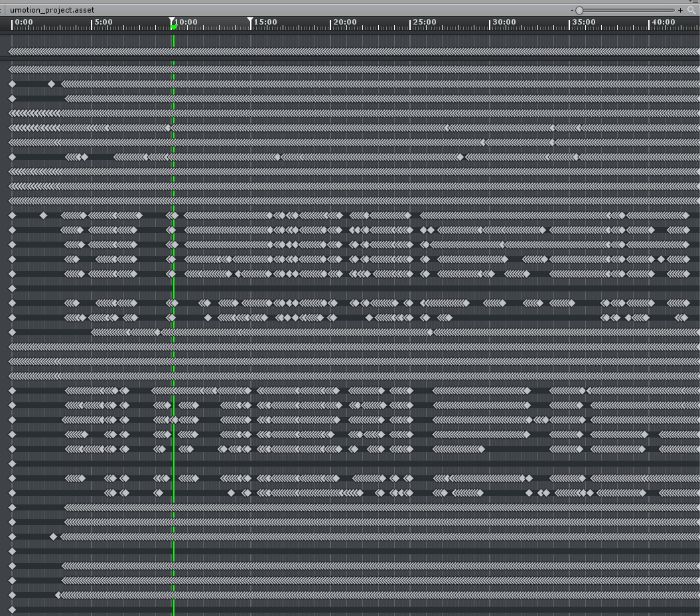Click the magnifier search icon
The image size is (700, 616).
click(x=691, y=10)
